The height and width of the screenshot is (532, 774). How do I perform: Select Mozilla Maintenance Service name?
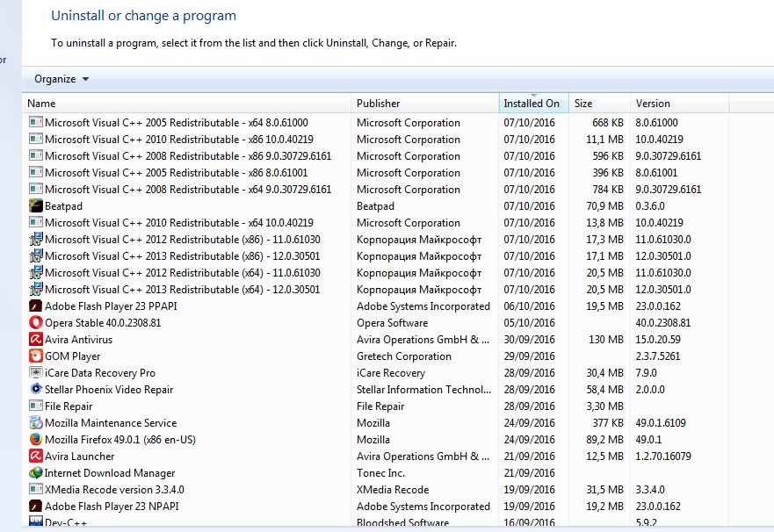pyautogui.click(x=111, y=423)
